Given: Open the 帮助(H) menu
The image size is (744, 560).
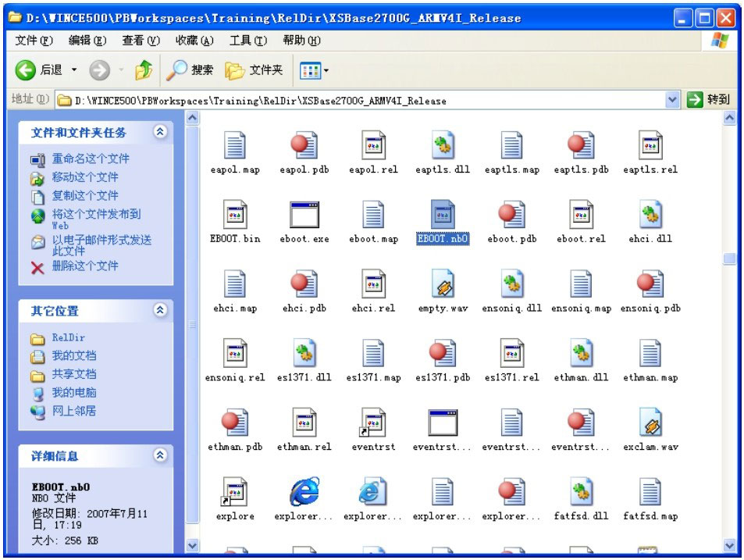Looking at the screenshot, I should click(x=302, y=41).
